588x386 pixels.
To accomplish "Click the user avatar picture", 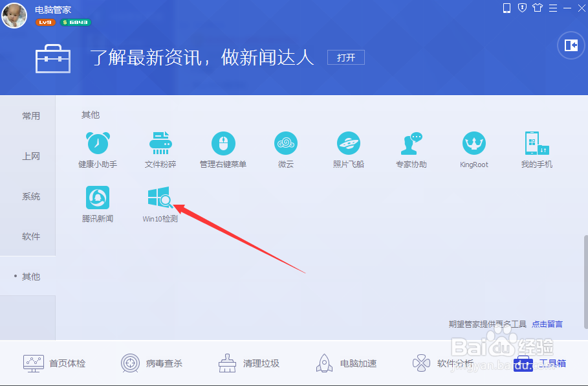I will click(x=14, y=16).
